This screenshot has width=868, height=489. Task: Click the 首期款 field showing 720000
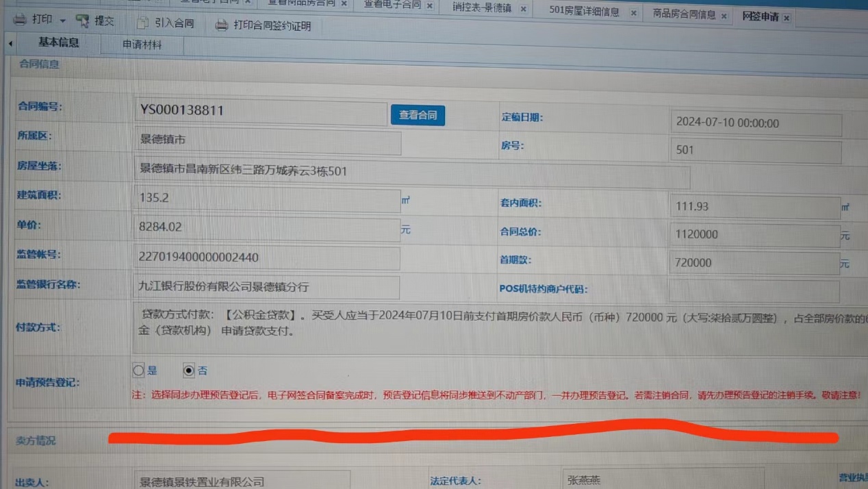[x=754, y=263]
